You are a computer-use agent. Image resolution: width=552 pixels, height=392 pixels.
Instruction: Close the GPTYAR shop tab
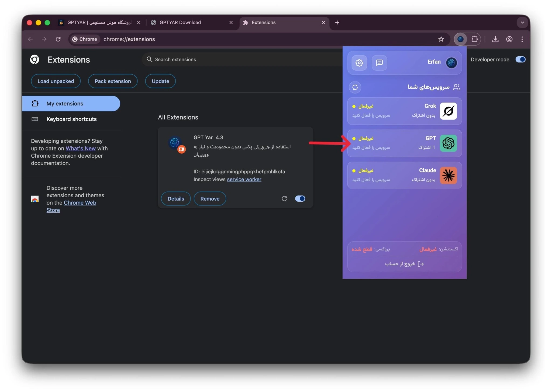[139, 22]
